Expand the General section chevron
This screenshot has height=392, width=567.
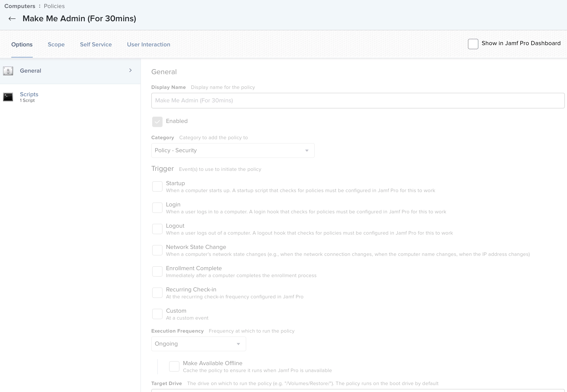pyautogui.click(x=130, y=70)
